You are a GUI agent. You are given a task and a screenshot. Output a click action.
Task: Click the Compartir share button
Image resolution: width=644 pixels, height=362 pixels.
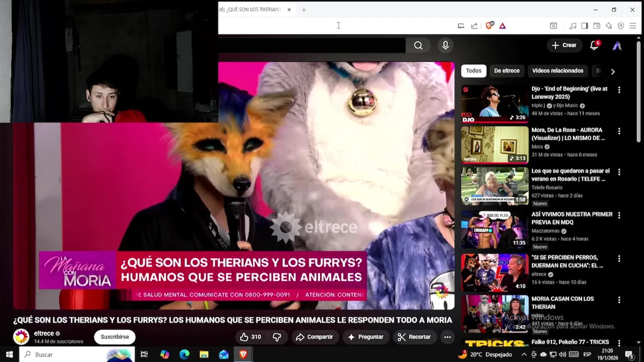point(314,337)
